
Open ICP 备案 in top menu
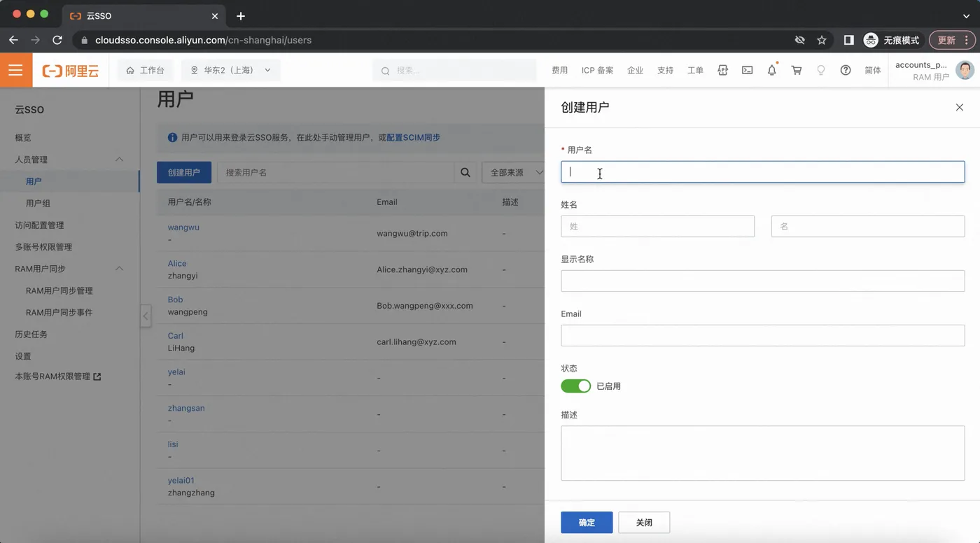tap(597, 70)
